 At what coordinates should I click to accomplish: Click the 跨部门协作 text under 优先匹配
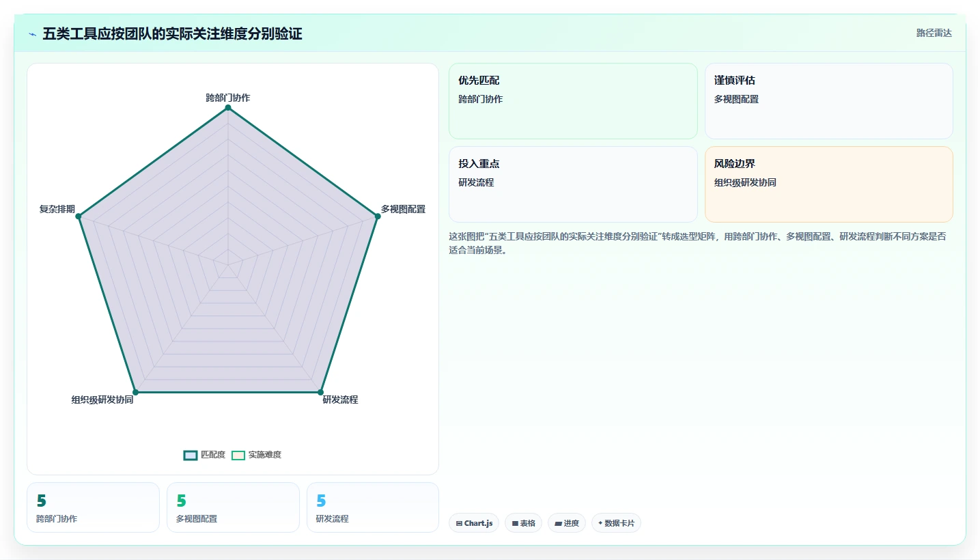[480, 99]
